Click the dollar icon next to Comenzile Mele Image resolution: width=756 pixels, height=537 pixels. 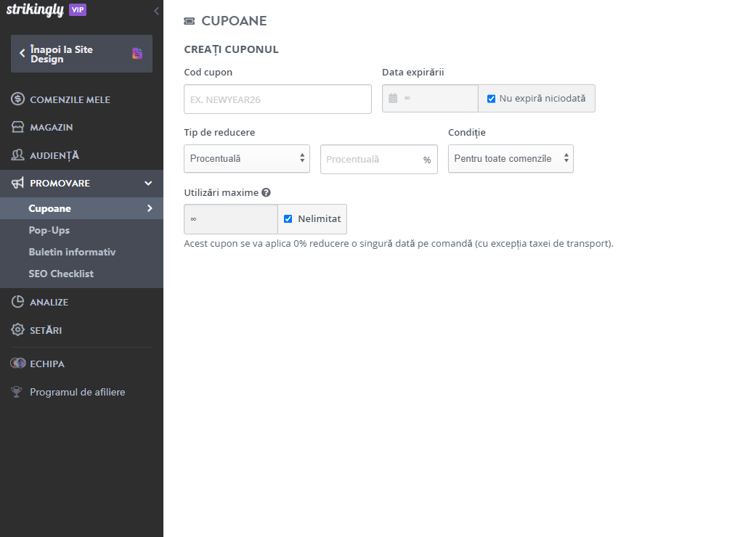18,99
